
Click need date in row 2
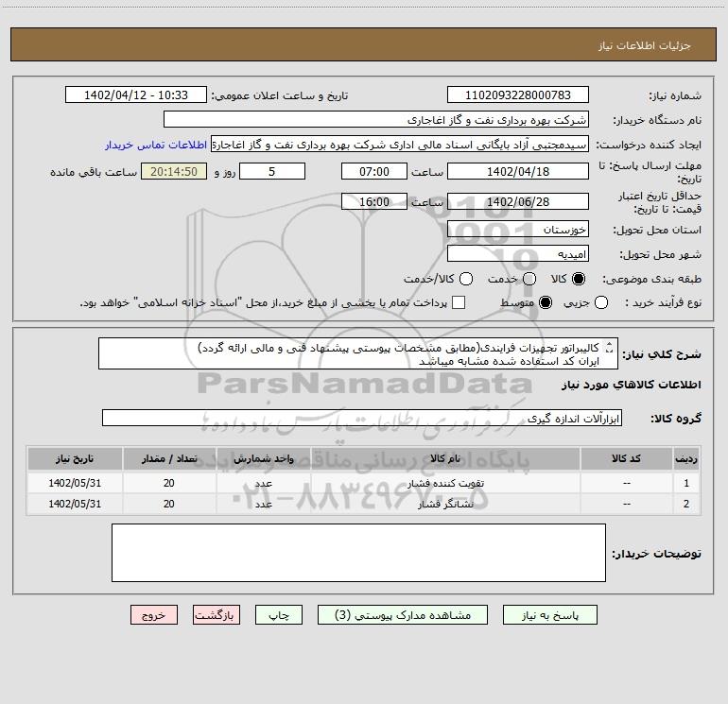[75, 504]
